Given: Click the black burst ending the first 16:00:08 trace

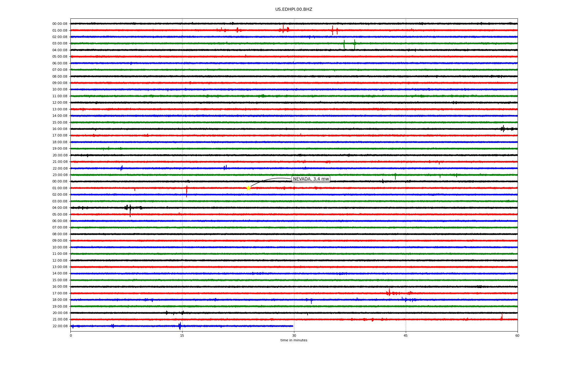Looking at the screenshot, I should pos(503,129).
